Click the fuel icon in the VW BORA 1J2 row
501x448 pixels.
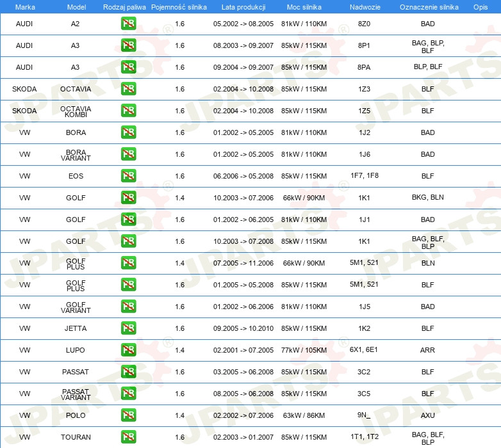click(128, 132)
